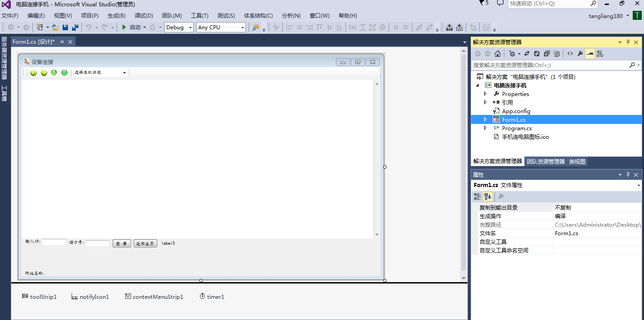Open the form toolstrip combo box dropdown
644x320 pixels.
[x=124, y=73]
